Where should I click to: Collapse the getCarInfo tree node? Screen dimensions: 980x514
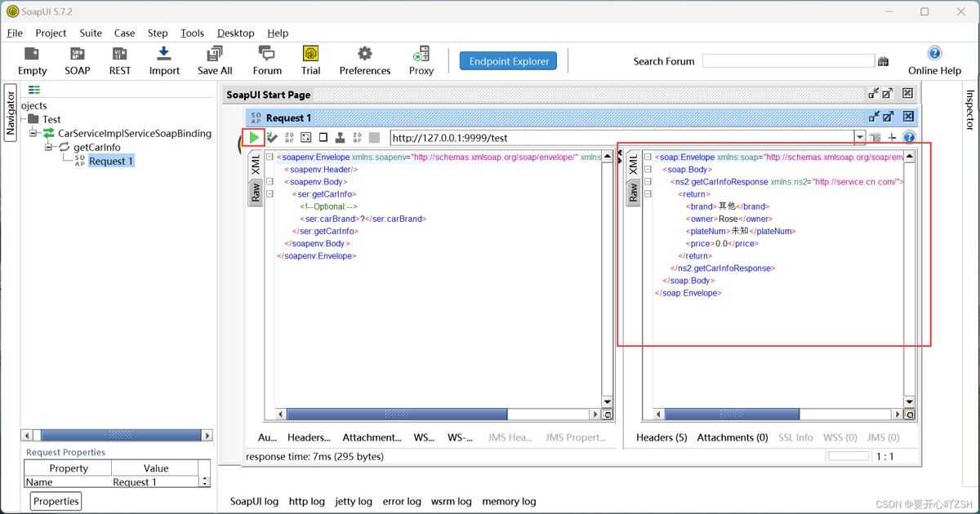click(x=49, y=148)
